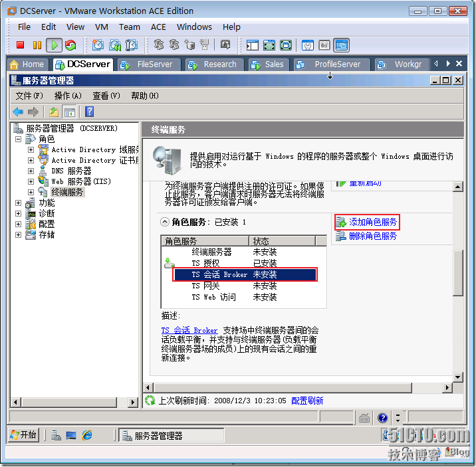Click the VMware power off stop icon
The height and width of the screenshot is (467, 476).
[x=20, y=45]
